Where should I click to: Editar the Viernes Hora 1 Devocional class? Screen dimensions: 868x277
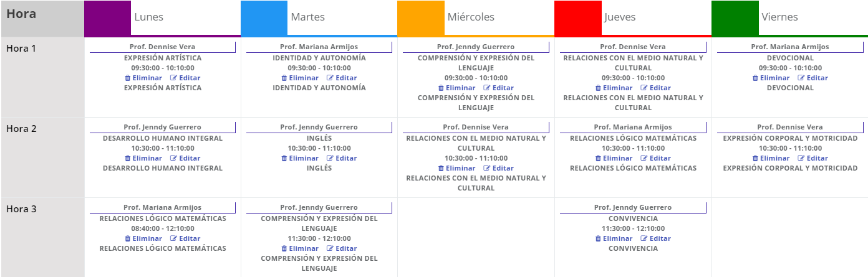tap(813, 78)
